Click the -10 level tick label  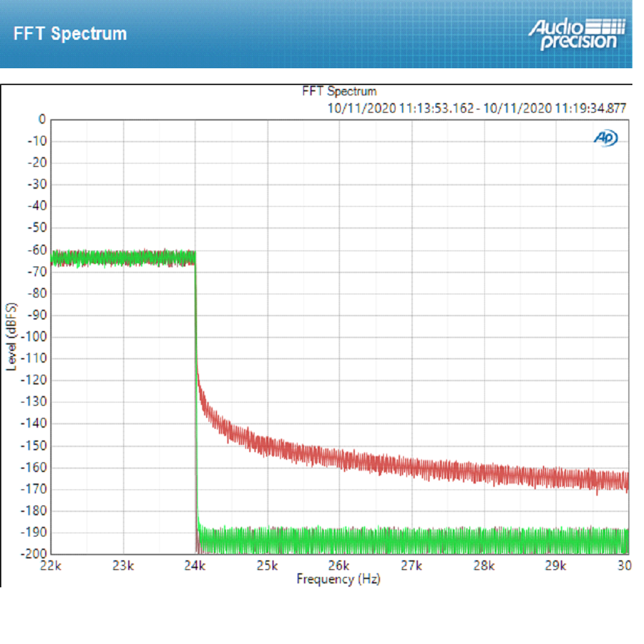tap(37, 141)
